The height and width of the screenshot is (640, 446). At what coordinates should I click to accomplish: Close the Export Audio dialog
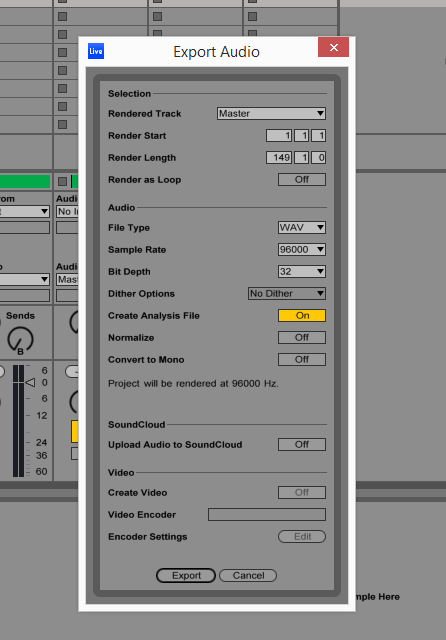(x=333, y=47)
